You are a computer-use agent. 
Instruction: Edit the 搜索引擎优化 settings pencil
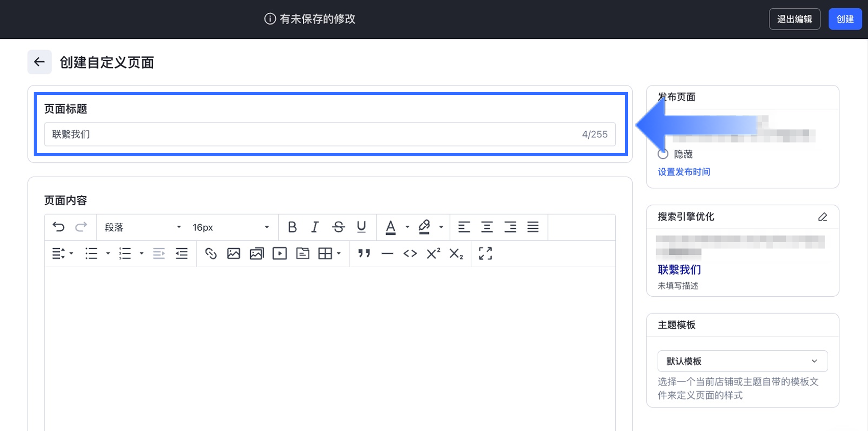(823, 217)
